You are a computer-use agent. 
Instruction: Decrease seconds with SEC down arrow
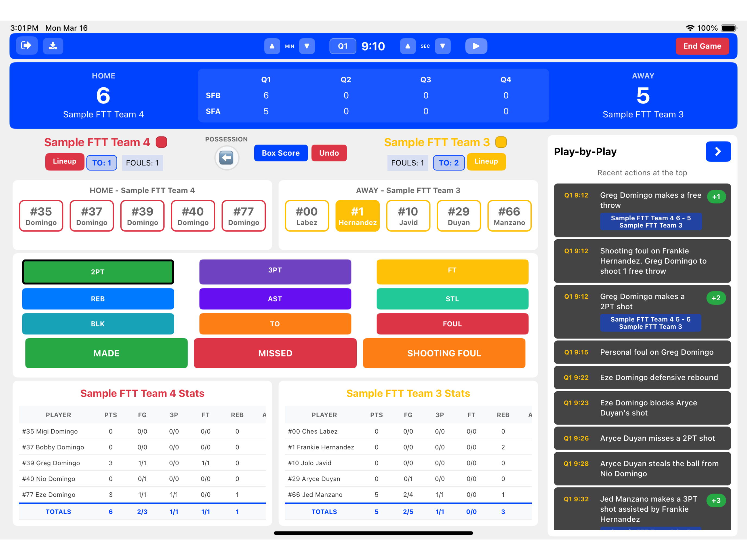443,46
